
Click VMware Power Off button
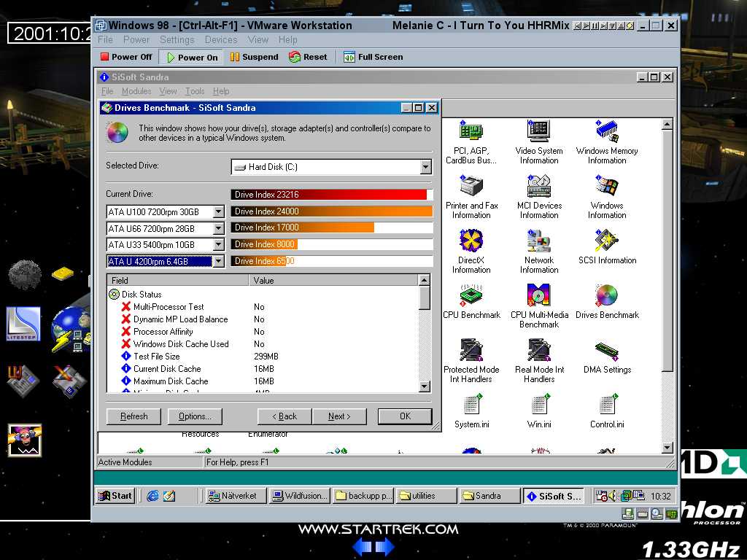pos(126,57)
